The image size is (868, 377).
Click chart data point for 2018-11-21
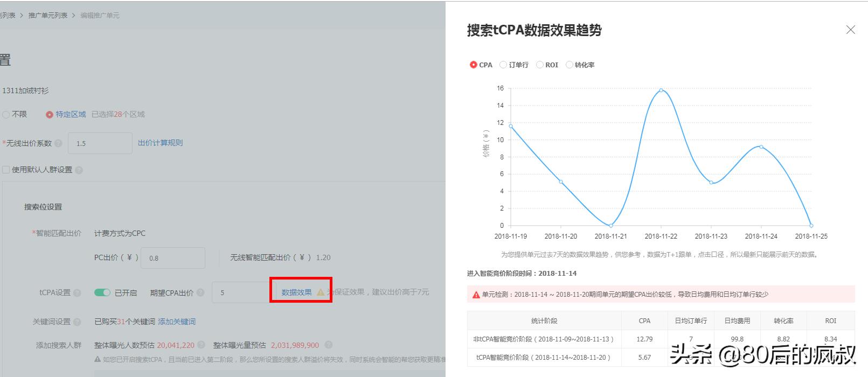point(610,225)
